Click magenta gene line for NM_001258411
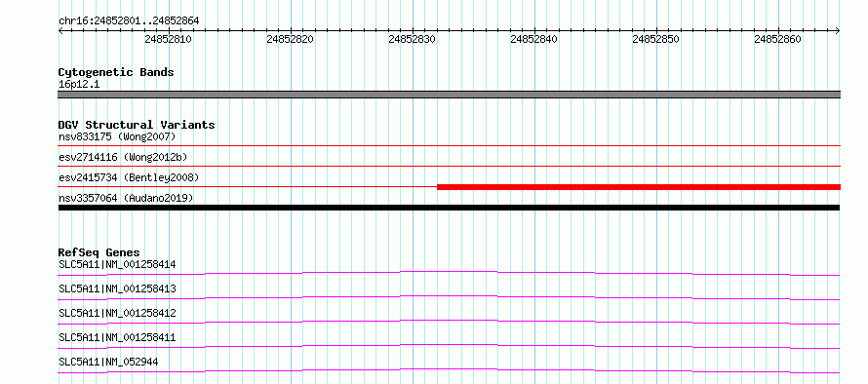 pos(449,346)
